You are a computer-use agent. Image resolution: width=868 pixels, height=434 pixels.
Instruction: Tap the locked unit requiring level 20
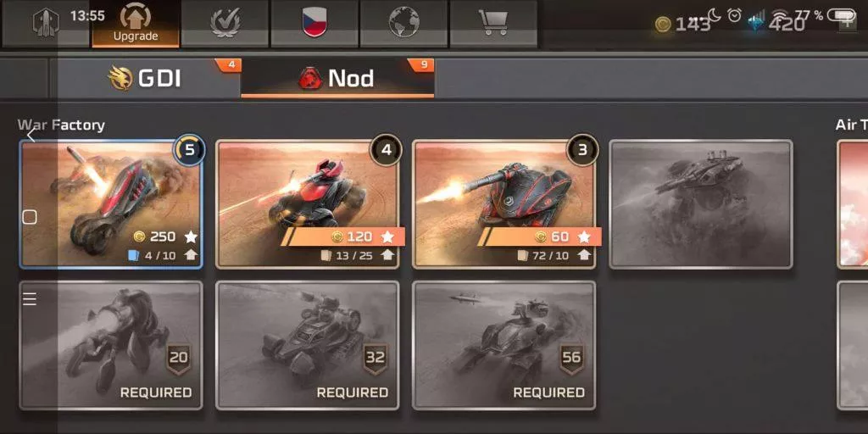coord(111,346)
